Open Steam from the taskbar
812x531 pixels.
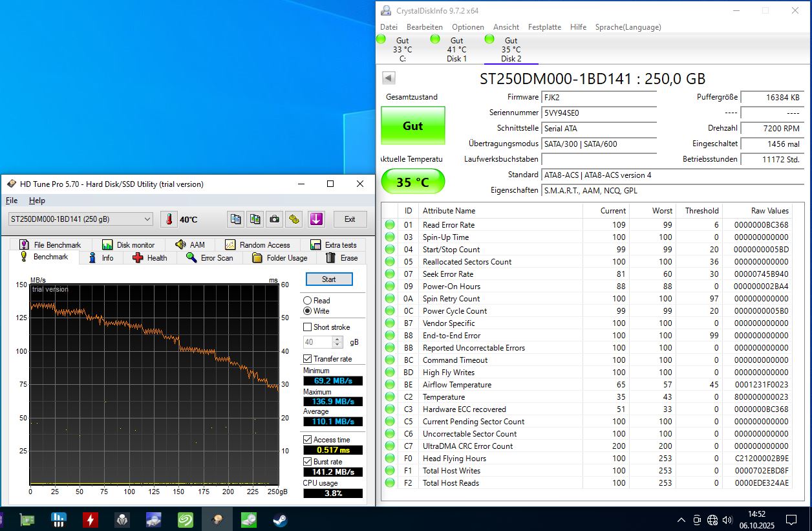point(280,519)
